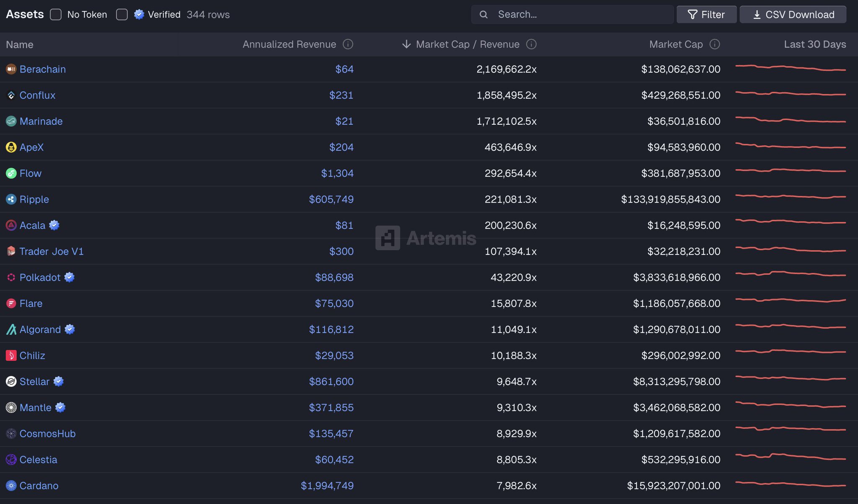
Task: Click the Polkadot verified badge icon
Action: 70,277
